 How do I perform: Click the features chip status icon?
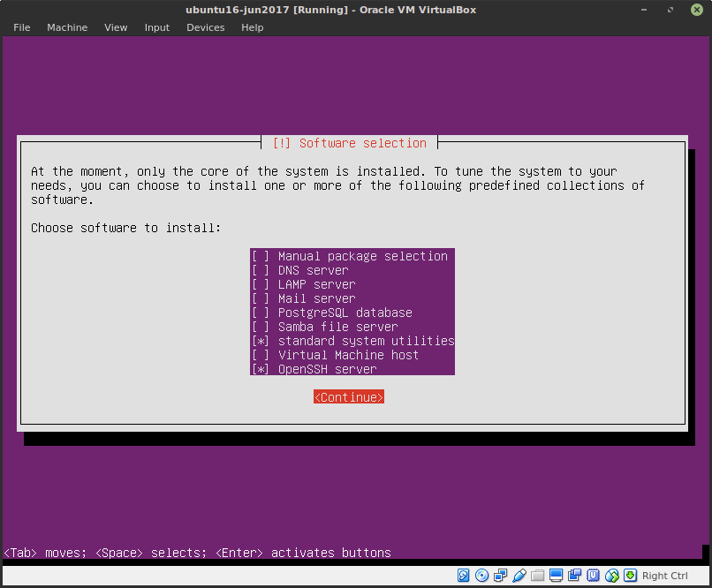pyautogui.click(x=593, y=575)
